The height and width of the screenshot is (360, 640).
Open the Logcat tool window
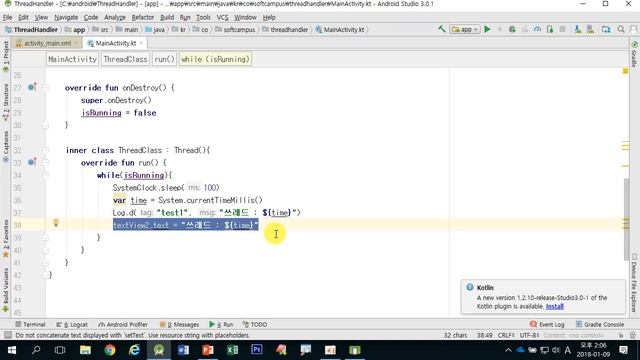click(x=72, y=324)
